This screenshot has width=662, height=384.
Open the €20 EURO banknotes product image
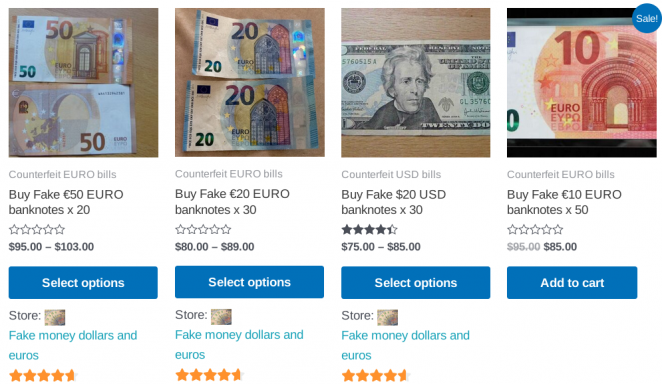pyautogui.click(x=250, y=82)
